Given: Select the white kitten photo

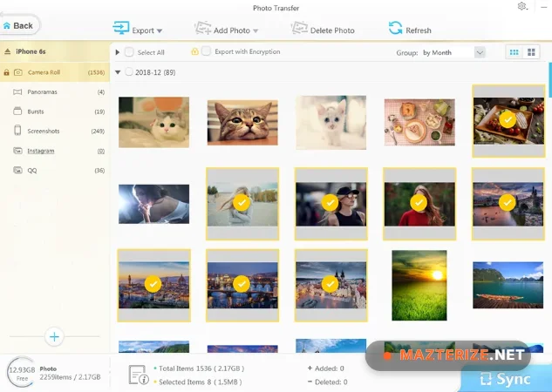Looking at the screenshot, I should [331, 122].
